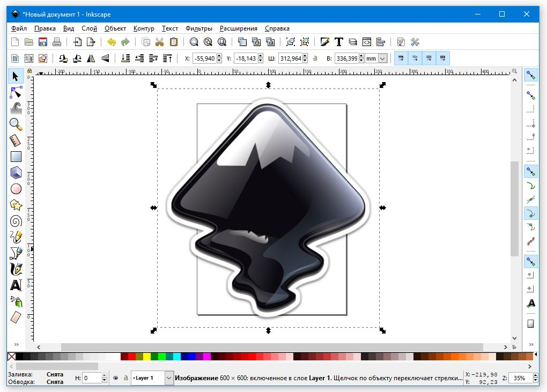Paste from clipboard icon
Screen dimensions: 547x392
point(173,42)
